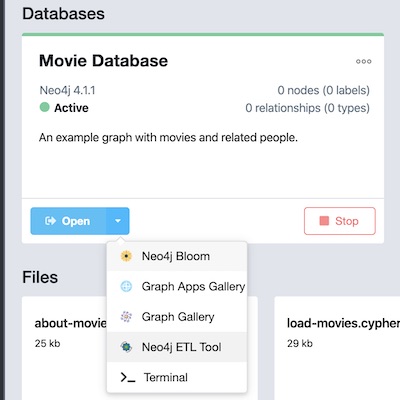Click '0 relationships (0 types)' text

click(308, 108)
